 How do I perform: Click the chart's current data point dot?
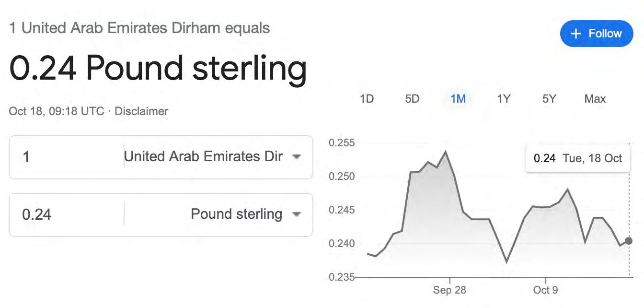tap(629, 241)
